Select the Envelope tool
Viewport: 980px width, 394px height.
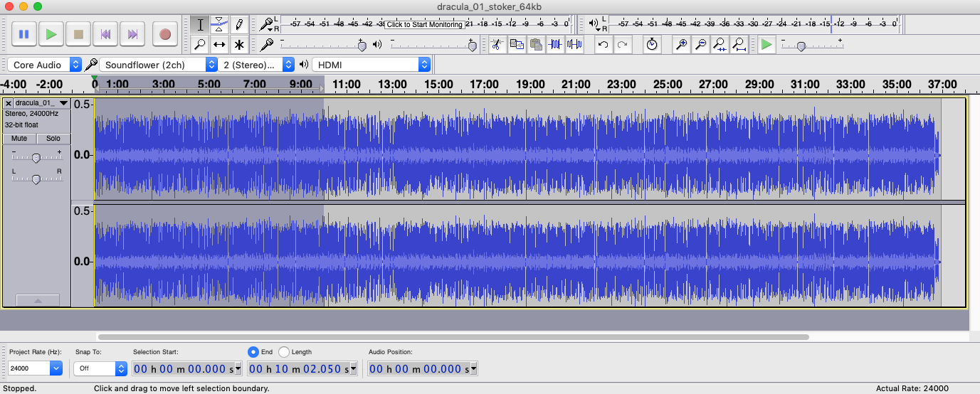[x=220, y=24]
